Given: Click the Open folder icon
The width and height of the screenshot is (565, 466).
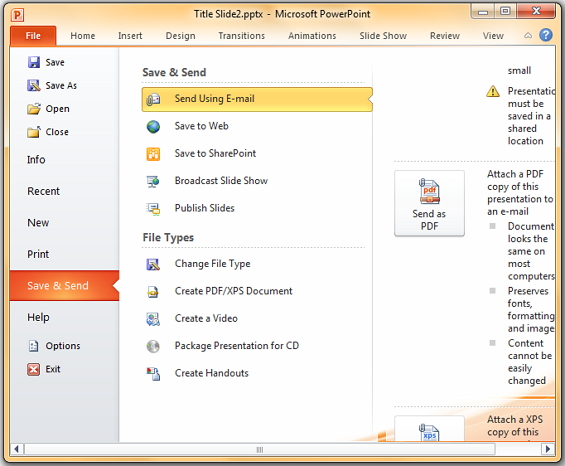Looking at the screenshot, I should [34, 108].
